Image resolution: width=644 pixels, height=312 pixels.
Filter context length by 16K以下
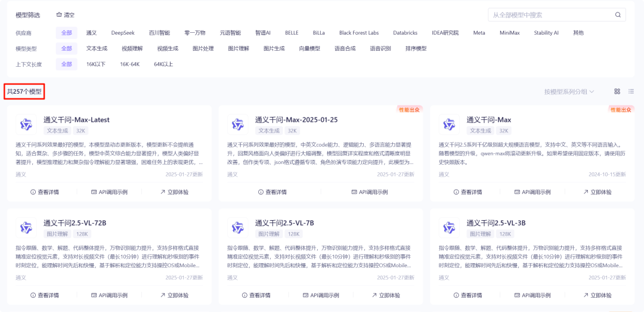96,64
